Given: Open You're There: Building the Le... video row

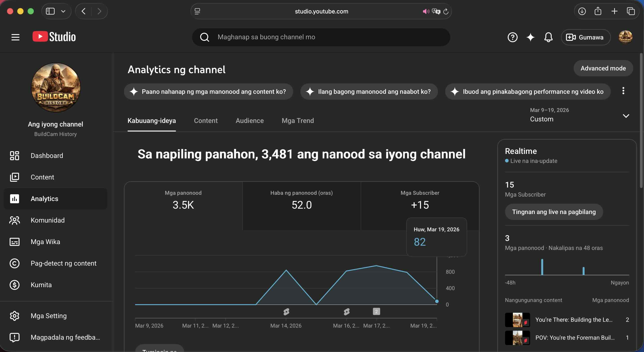Looking at the screenshot, I should pyautogui.click(x=567, y=320).
